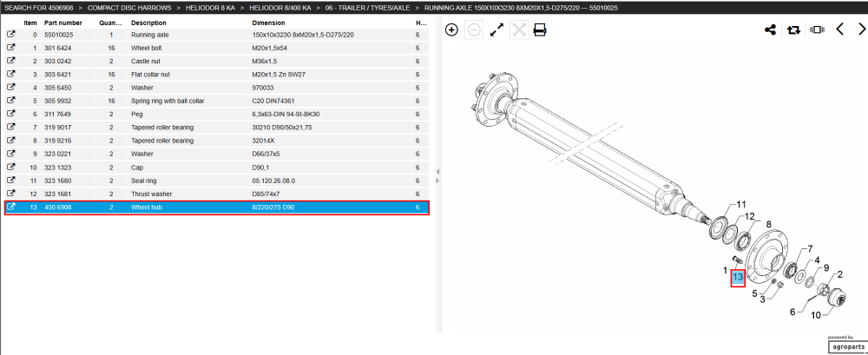868x355 pixels.
Task: Collapse the parts list with splitter arrow
Action: click(x=437, y=171)
